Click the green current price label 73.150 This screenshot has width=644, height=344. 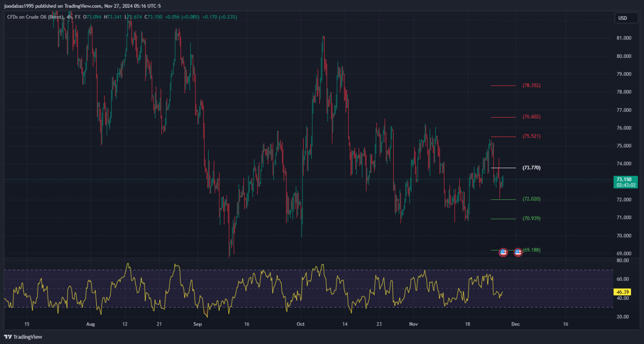(625, 179)
